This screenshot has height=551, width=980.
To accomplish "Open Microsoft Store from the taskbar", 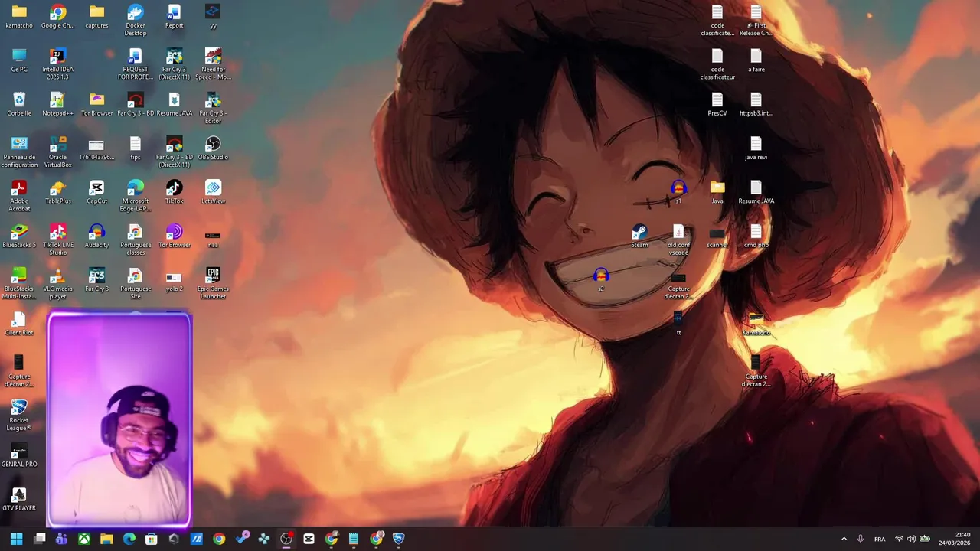I will [x=152, y=539].
